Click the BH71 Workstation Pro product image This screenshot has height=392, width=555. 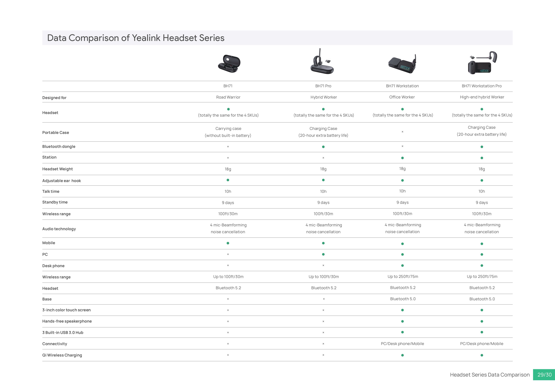click(482, 63)
